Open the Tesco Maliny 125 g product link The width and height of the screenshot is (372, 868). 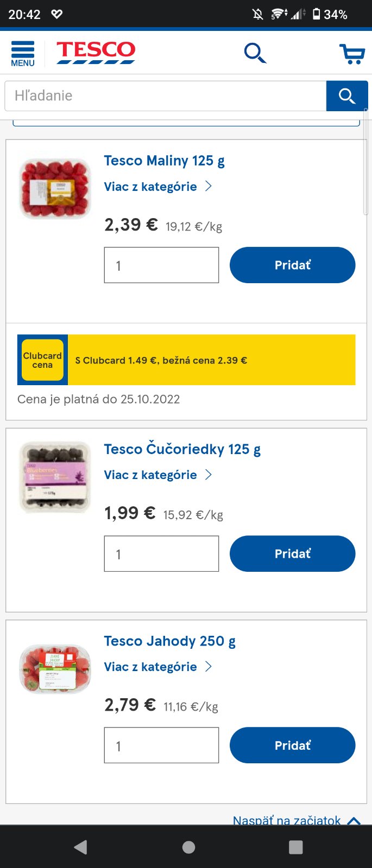point(164,161)
